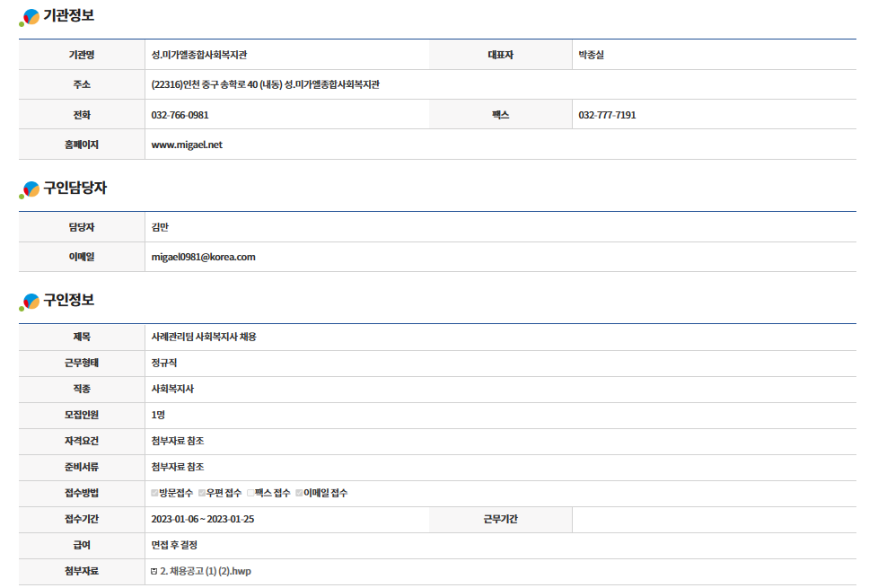
Task: Toggle the 우편 접수 checkbox
Action: 202,493
